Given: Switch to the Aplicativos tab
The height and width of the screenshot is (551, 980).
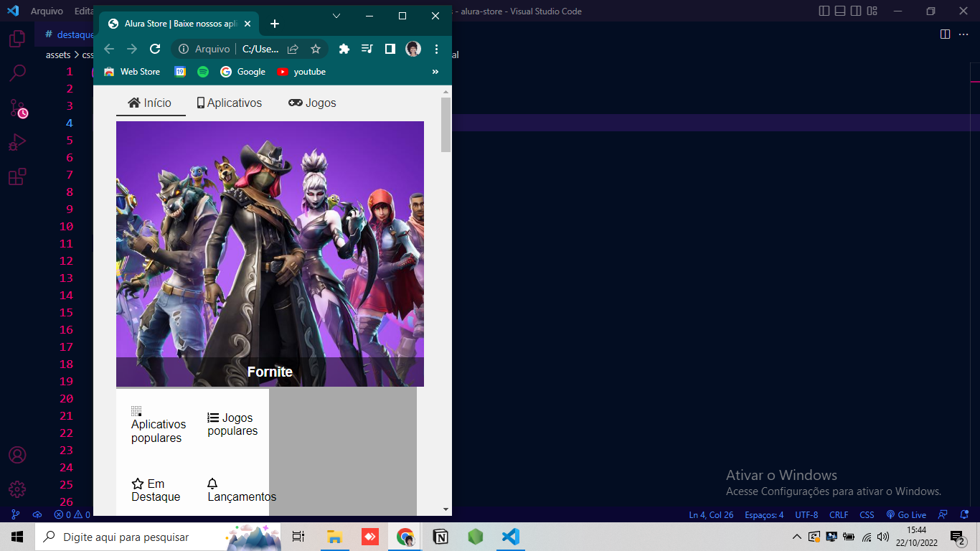Looking at the screenshot, I should tap(230, 103).
